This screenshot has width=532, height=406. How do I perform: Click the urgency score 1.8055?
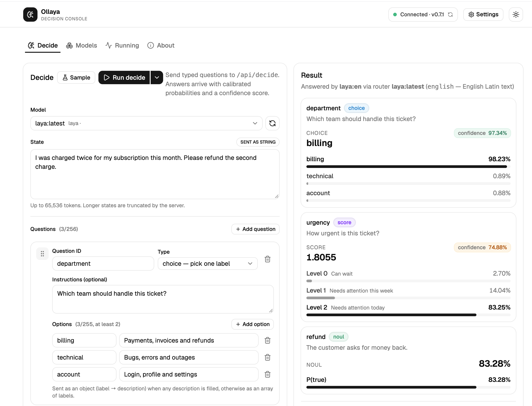[x=321, y=257]
